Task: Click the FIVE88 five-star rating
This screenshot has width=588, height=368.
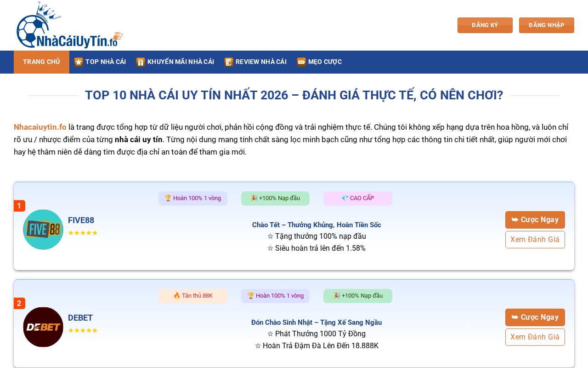Action: coord(83,233)
